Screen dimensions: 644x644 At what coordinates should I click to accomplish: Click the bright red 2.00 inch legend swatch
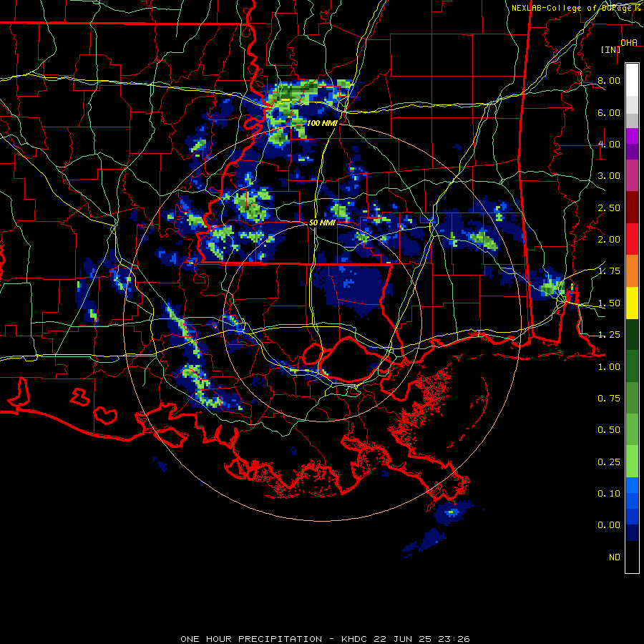tap(632, 239)
